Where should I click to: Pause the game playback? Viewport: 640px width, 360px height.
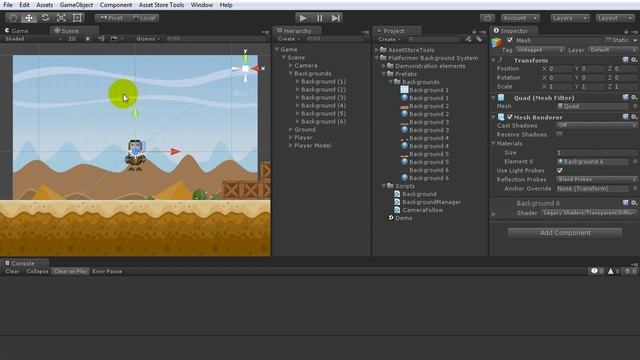pos(319,18)
